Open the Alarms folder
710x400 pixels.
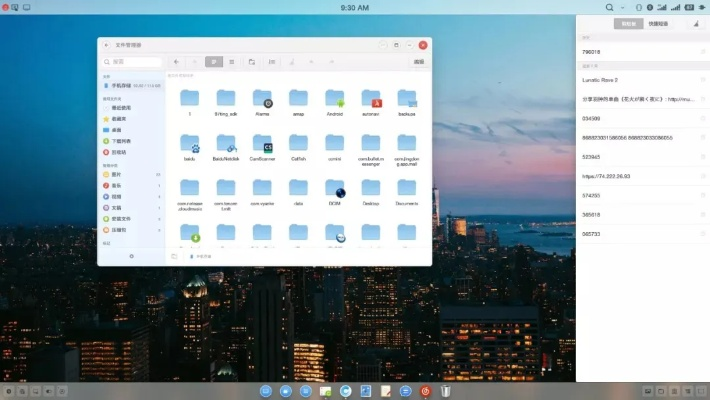(x=262, y=99)
